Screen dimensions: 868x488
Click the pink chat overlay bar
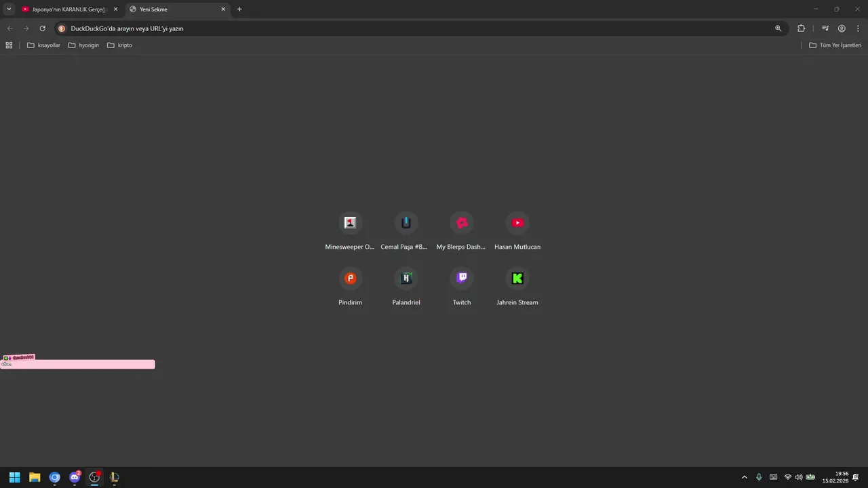(x=77, y=365)
